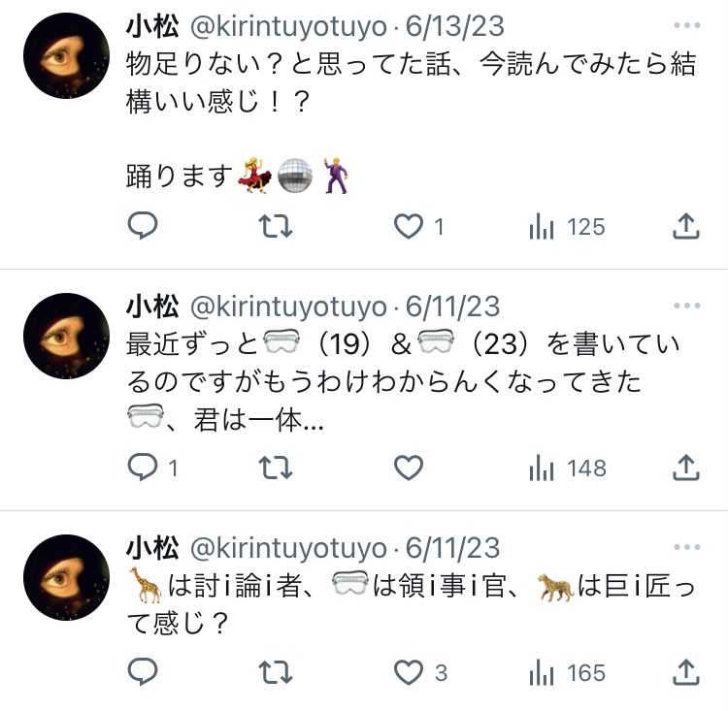
Task: Open profile from the top tweet's avatar
Action: (x=66, y=55)
